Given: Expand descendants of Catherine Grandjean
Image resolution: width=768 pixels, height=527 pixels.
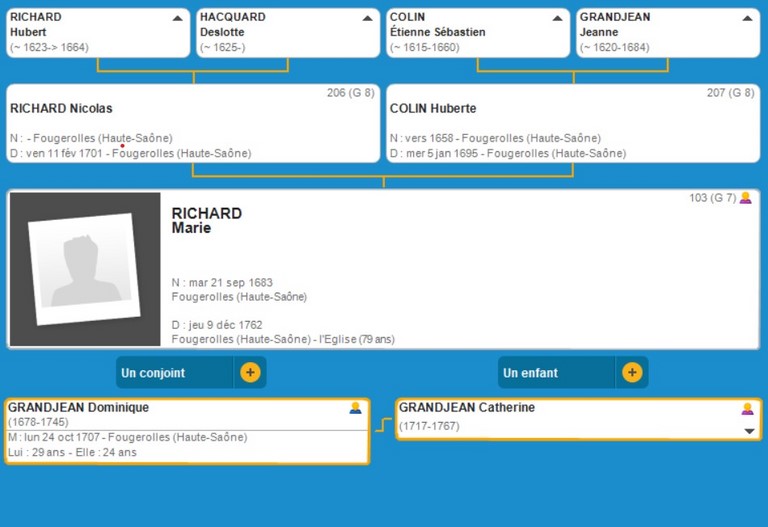Looking at the screenshot, I should coord(749,431).
